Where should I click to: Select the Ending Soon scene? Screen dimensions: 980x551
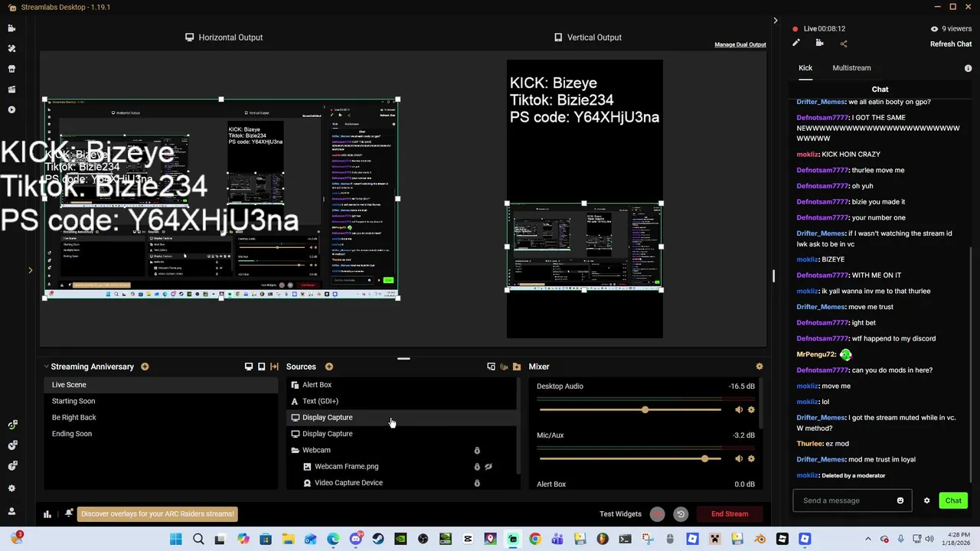click(161, 434)
